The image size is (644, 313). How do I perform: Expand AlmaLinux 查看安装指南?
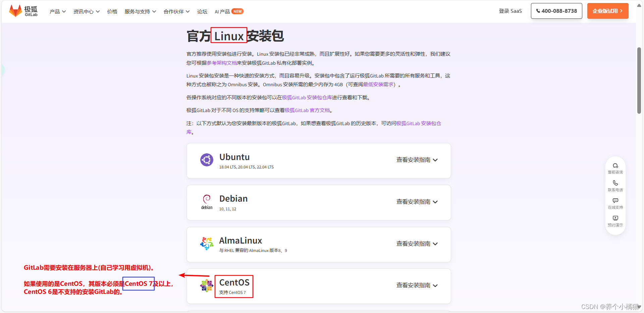(417, 244)
